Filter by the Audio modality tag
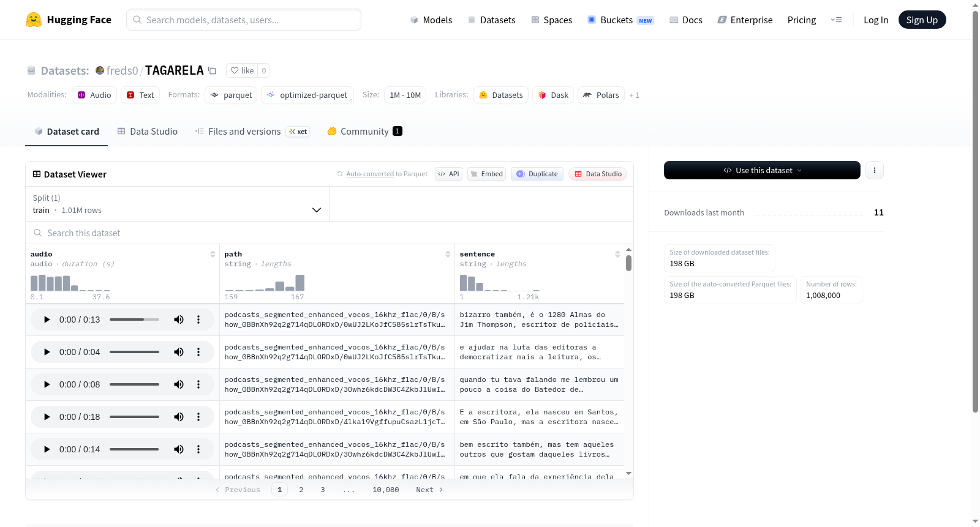 point(94,95)
